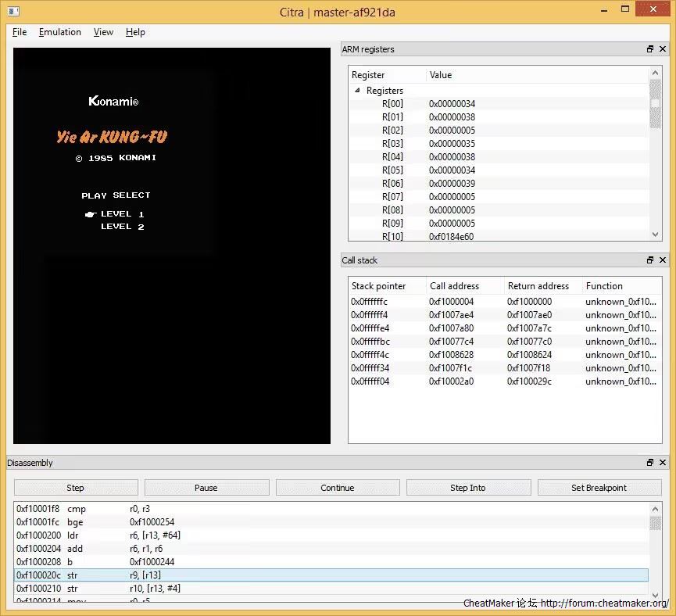The height and width of the screenshot is (616, 676).
Task: Collapse the Registers tree node
Action: 358,91
